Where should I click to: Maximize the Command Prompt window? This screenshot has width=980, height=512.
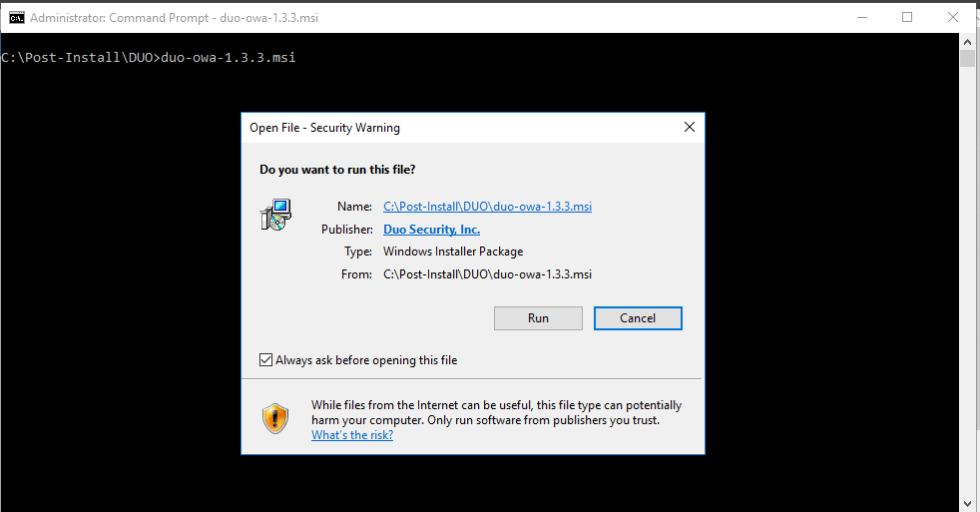click(907, 18)
